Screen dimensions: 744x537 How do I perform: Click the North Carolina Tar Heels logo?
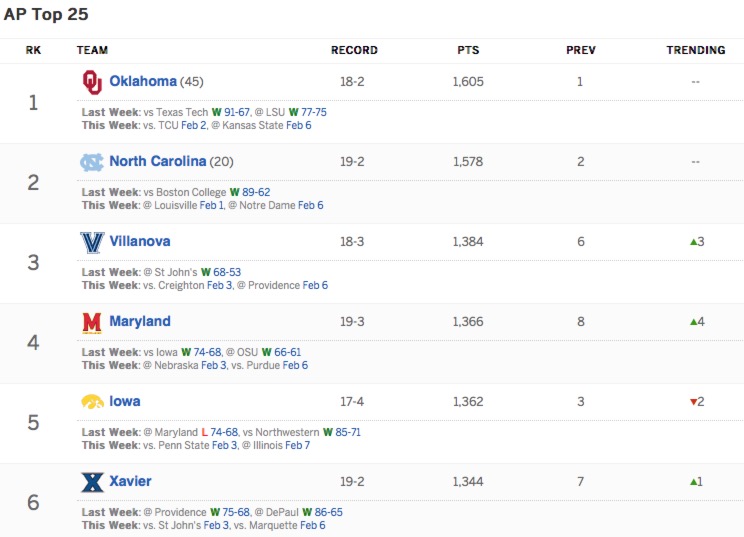tap(92, 162)
